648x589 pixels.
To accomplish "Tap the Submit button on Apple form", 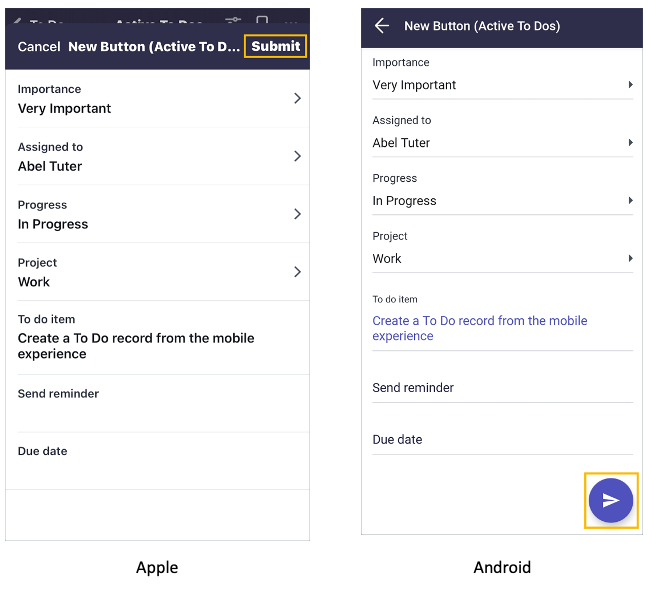I will (275, 46).
